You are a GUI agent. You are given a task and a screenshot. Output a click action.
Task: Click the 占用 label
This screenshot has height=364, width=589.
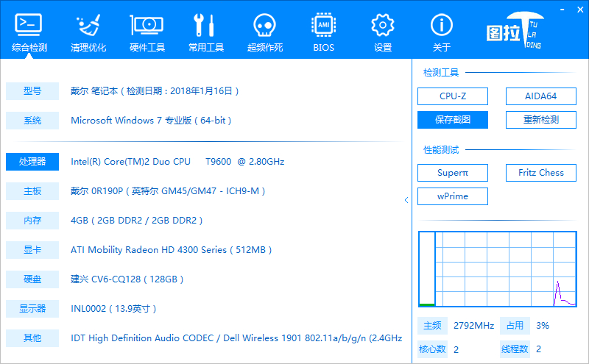[515, 326]
